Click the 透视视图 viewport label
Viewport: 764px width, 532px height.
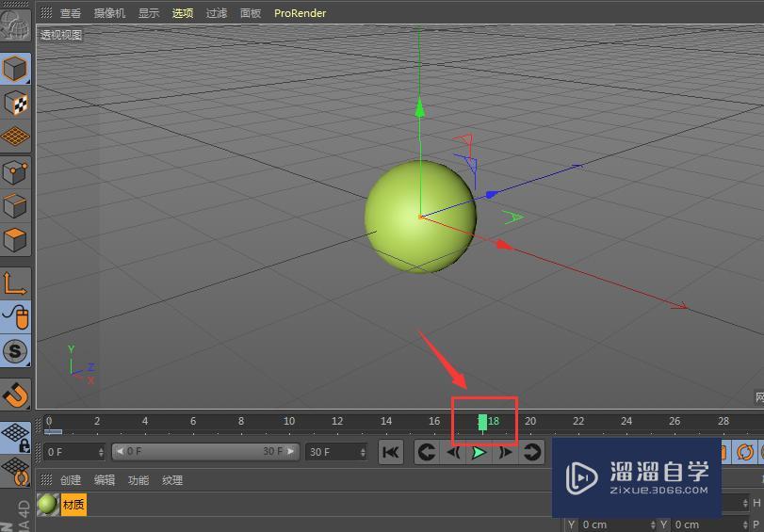coord(61,35)
